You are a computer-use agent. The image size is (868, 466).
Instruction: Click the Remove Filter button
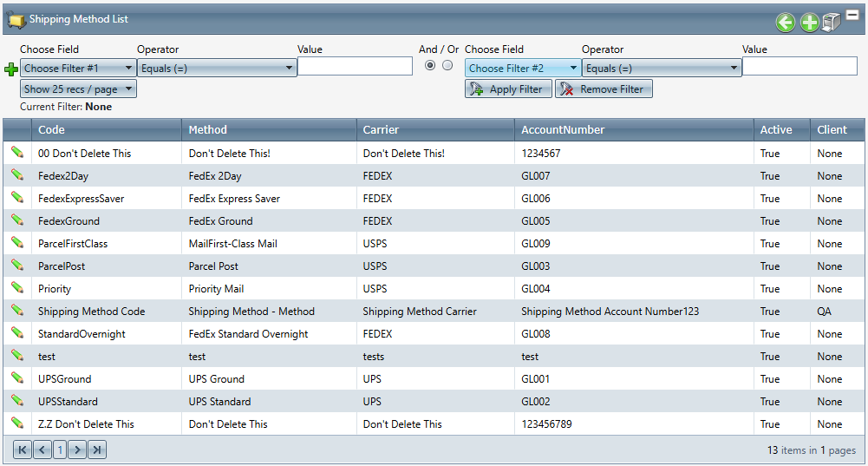click(x=604, y=89)
